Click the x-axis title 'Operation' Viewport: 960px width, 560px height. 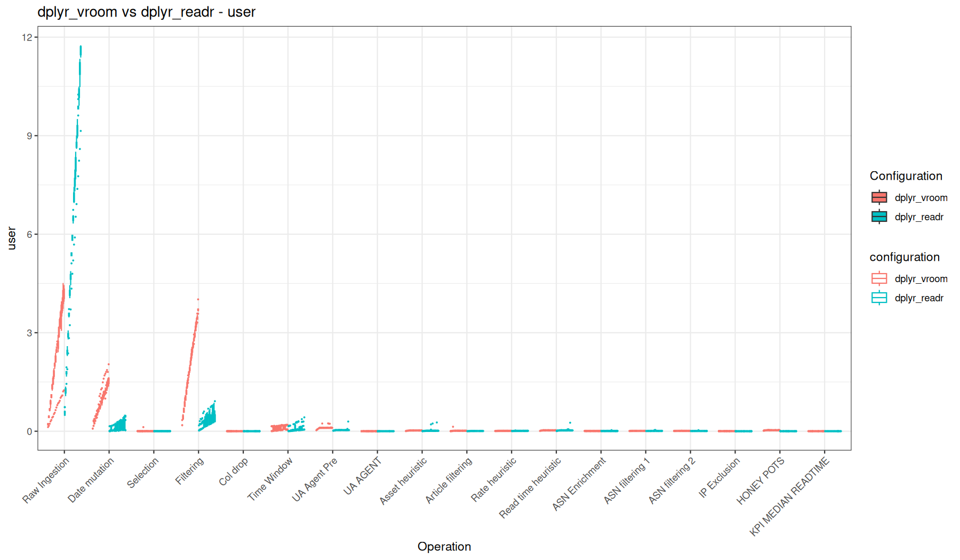444,547
